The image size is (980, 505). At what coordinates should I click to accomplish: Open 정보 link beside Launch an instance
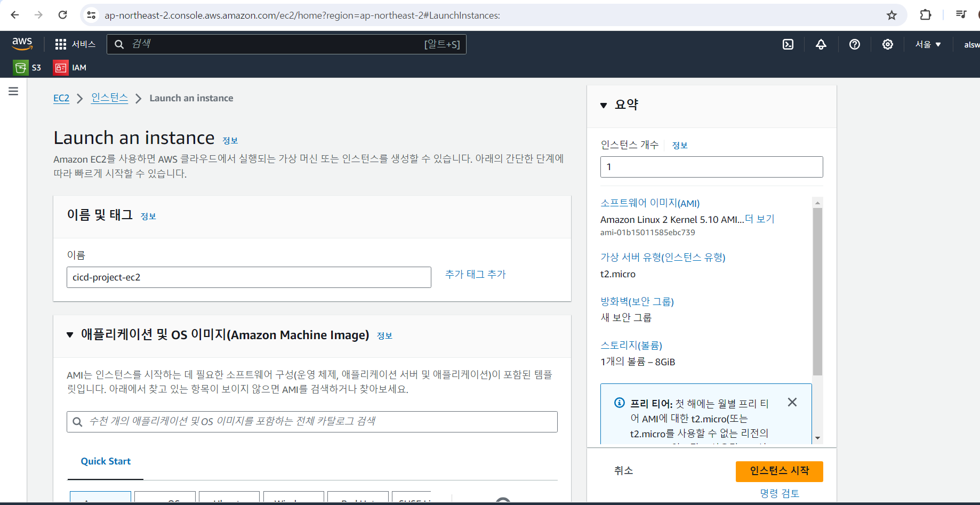click(230, 141)
